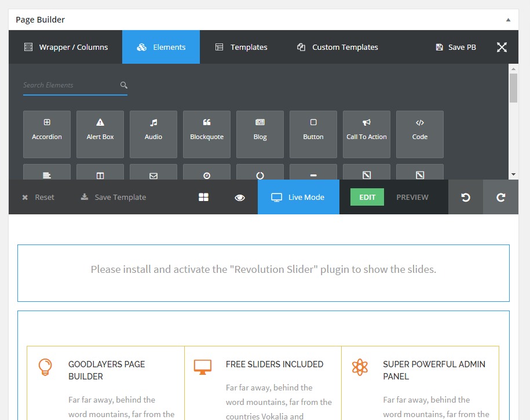The width and height of the screenshot is (530, 420).
Task: Toggle fullscreen page builder mode
Action: coord(502,48)
